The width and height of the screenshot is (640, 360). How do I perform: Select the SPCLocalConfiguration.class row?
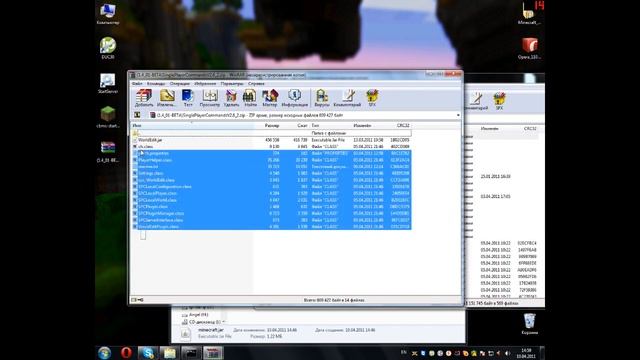[x=272, y=187]
